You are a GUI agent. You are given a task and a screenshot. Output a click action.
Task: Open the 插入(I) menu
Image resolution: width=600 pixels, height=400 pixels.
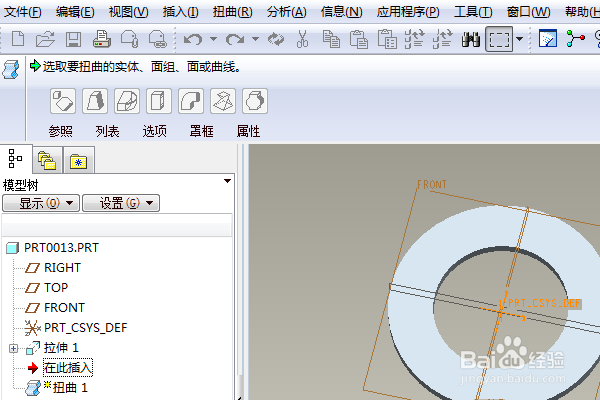[181, 12]
